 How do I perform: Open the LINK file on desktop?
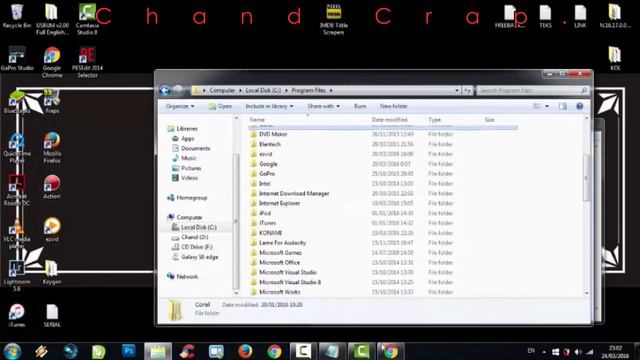[x=580, y=16]
